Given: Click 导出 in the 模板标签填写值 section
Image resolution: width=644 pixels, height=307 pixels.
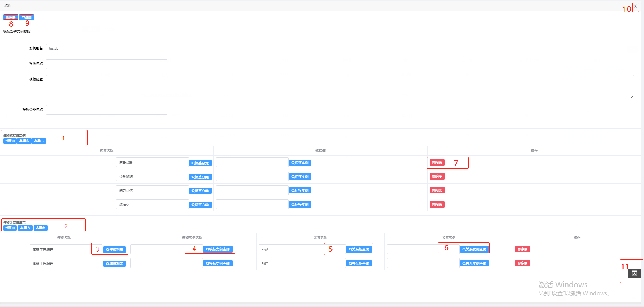Looking at the screenshot, I should point(39,141).
